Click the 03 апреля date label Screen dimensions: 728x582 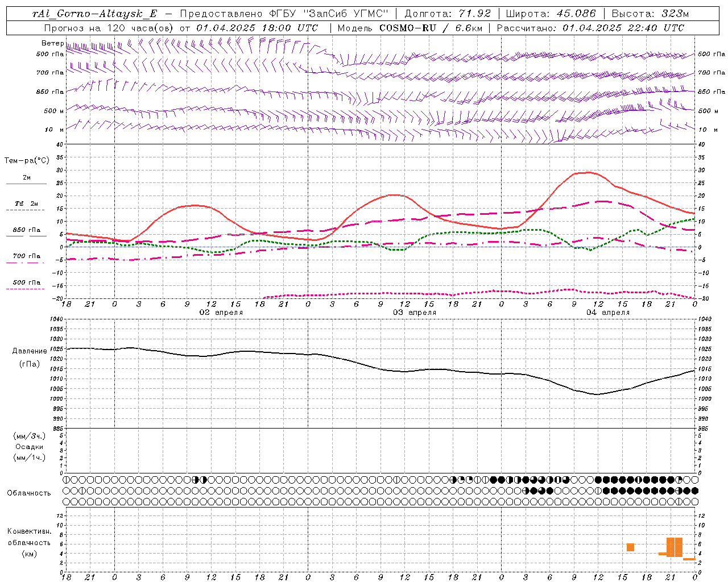415,313
